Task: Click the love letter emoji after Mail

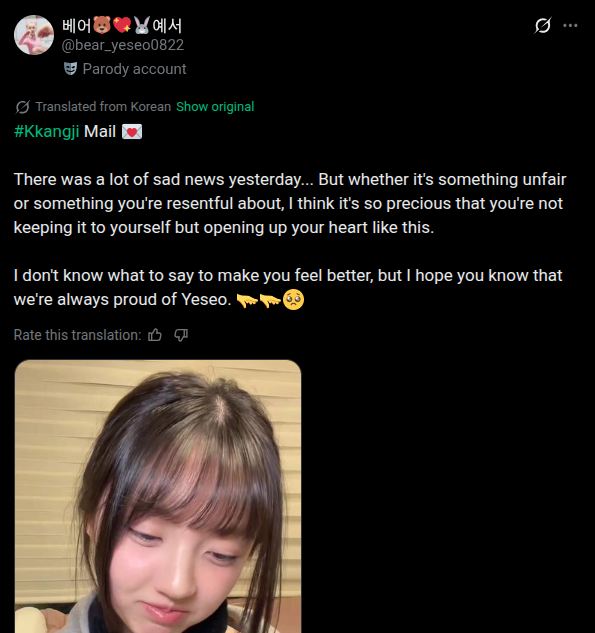Action: pyautogui.click(x=132, y=132)
